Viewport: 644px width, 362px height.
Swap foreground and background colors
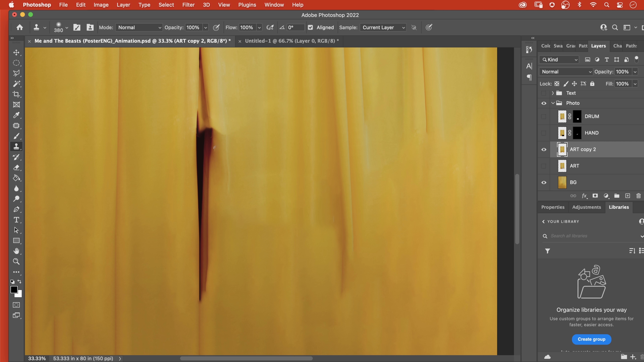pyautogui.click(x=19, y=282)
